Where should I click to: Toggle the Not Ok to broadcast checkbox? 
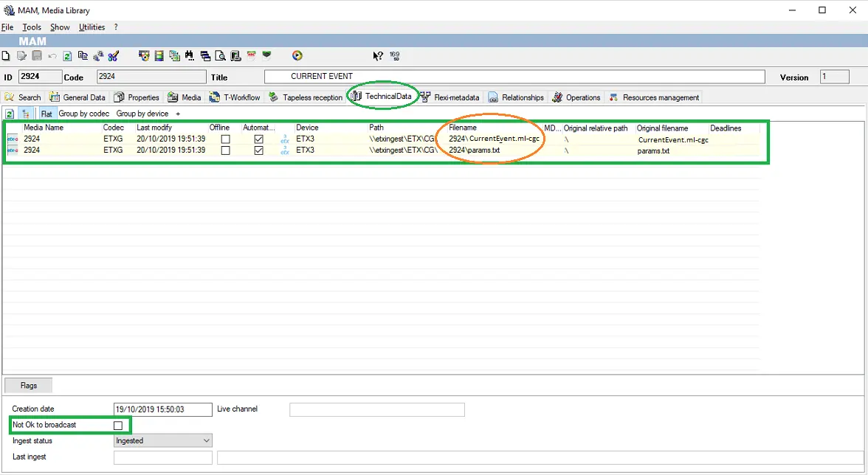(118, 426)
